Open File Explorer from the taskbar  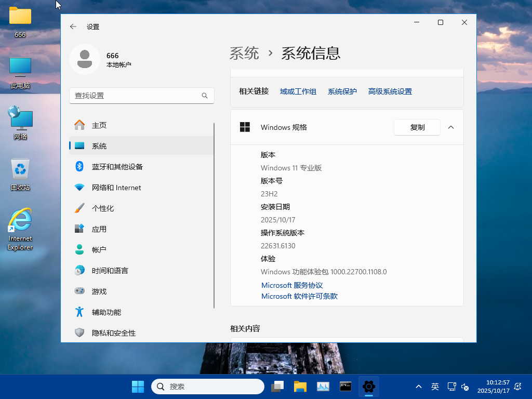point(300,387)
